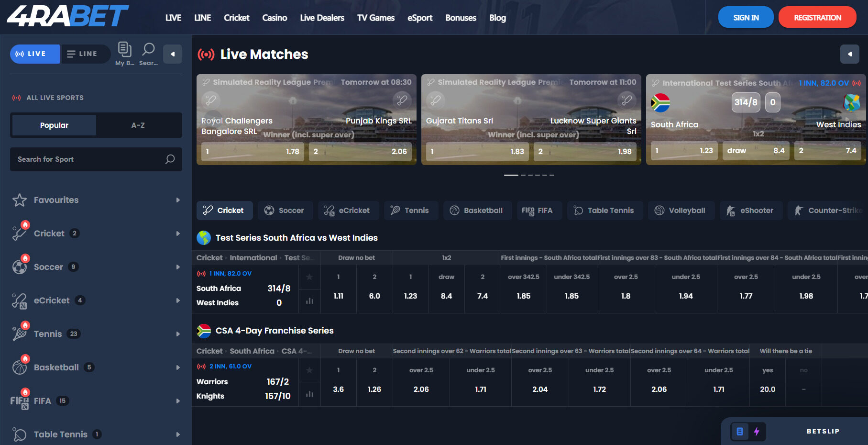Open the 4RABET home logo
868x445 pixels.
click(68, 16)
